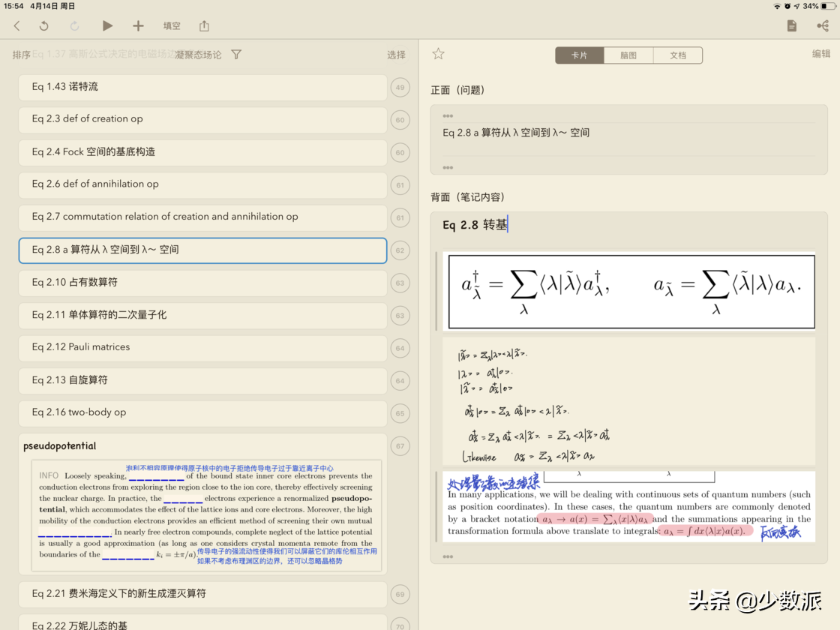Open the pseudopotential card
Screen dimensions: 840x630
pyautogui.click(x=202, y=504)
